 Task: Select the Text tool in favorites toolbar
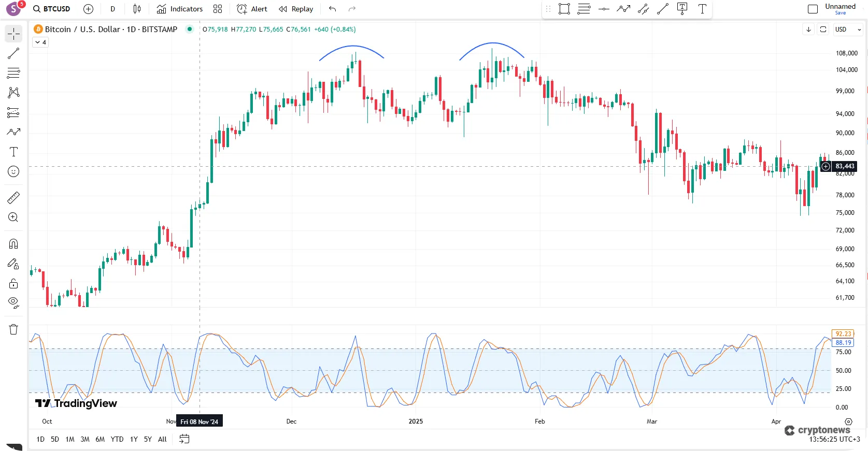[702, 9]
